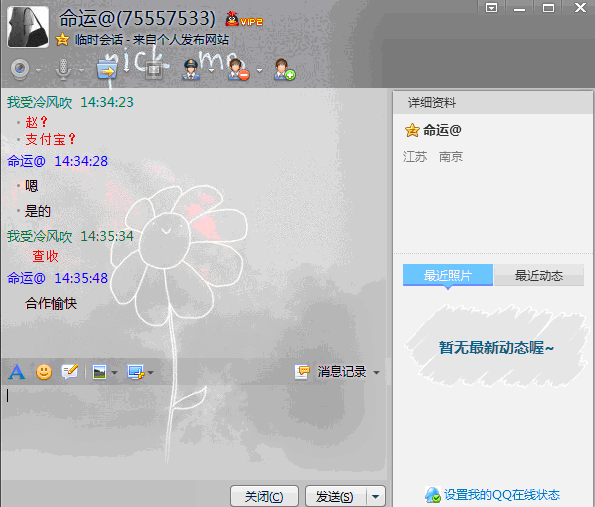Click the 关闭(C) close button
Screen dimensions: 595x507
coord(264,496)
